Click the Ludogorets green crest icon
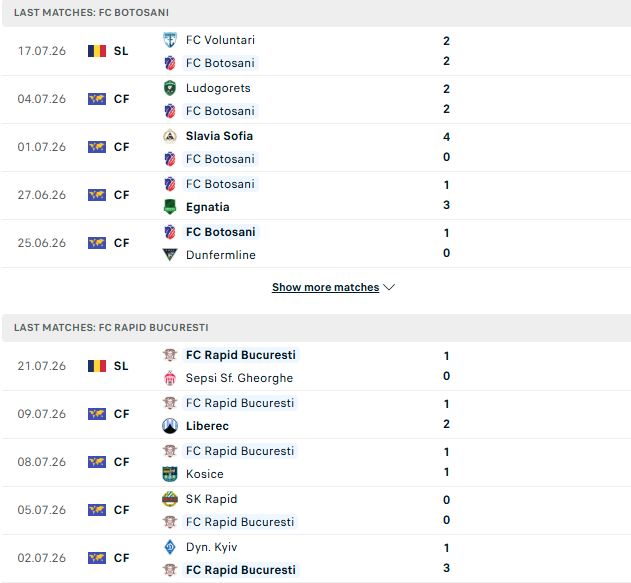 point(170,88)
